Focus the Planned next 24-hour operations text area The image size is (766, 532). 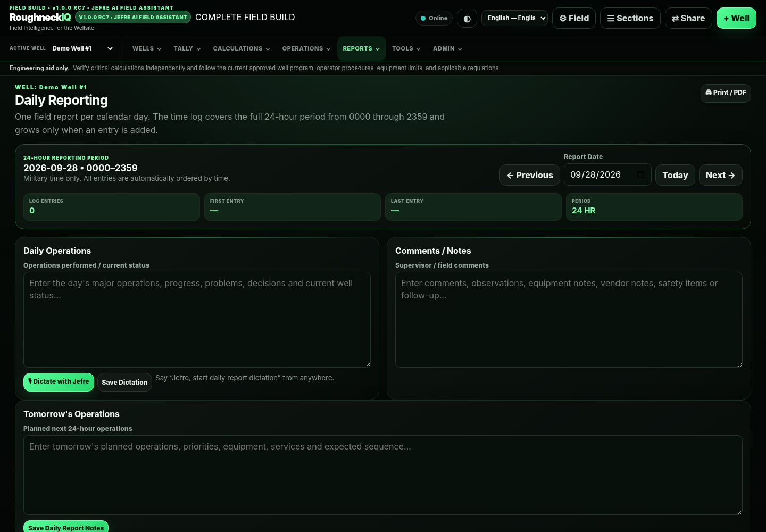point(382,475)
